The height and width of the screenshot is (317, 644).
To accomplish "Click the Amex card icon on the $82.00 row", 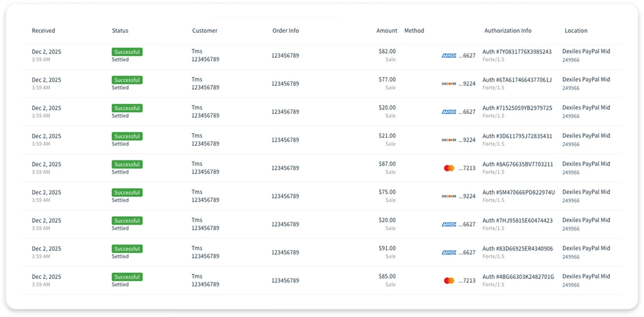I will coord(449,56).
